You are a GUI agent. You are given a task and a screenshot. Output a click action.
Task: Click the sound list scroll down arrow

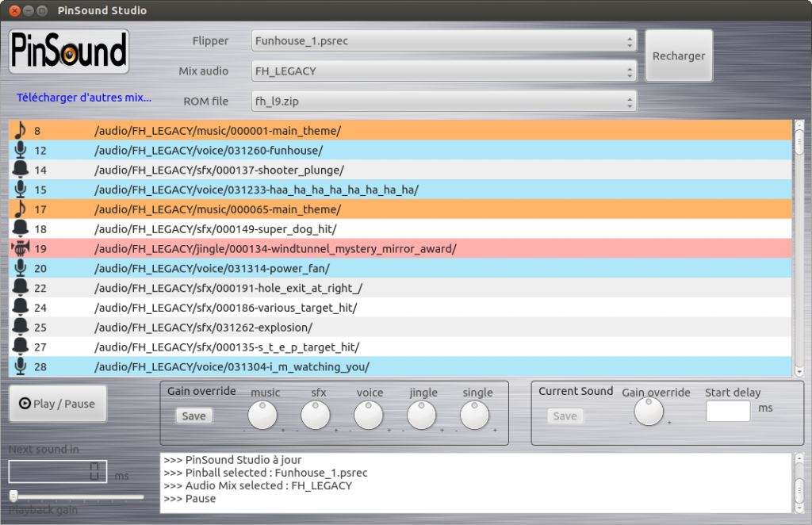coord(799,371)
